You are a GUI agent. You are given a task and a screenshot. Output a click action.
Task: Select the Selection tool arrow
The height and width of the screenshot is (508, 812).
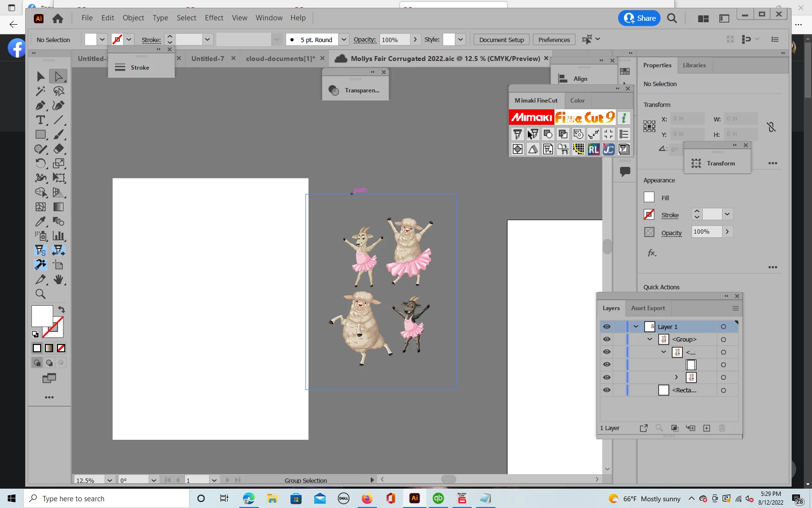coord(41,76)
